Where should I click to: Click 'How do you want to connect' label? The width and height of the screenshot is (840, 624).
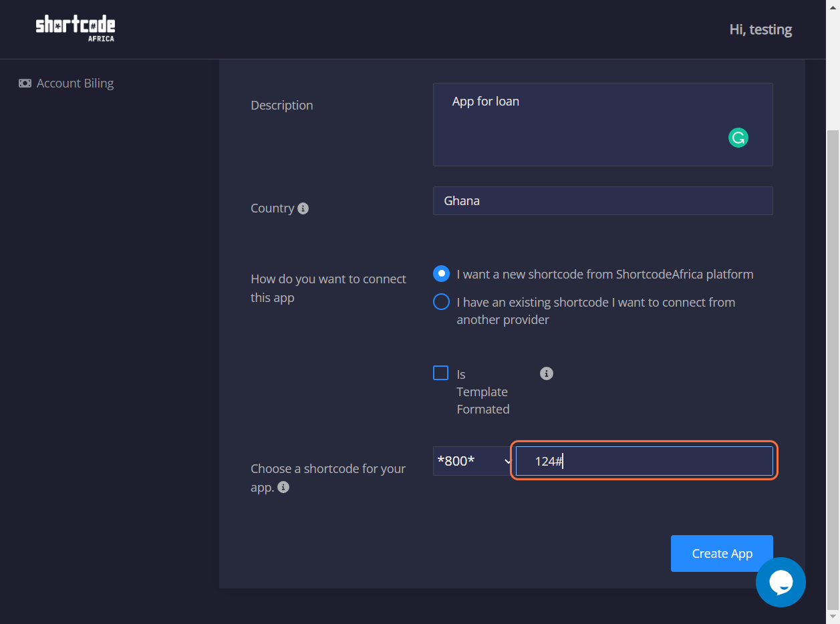pyautogui.click(x=328, y=288)
